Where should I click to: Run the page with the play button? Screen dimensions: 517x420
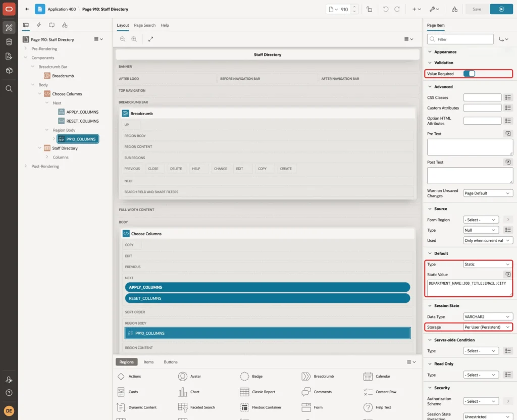point(501,9)
